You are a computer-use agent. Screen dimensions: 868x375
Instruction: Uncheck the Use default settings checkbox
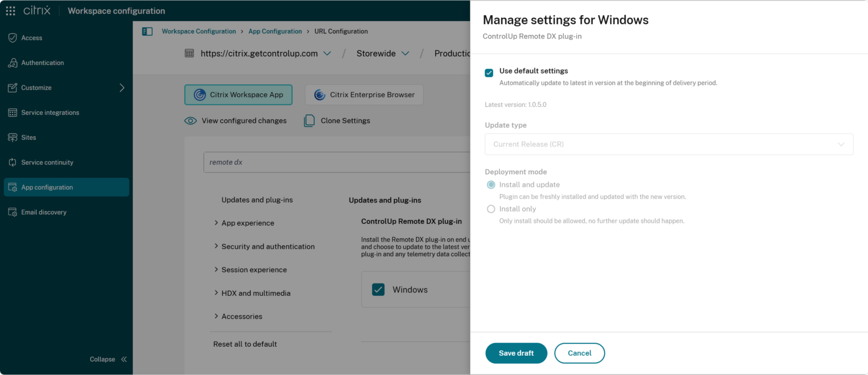tap(489, 73)
